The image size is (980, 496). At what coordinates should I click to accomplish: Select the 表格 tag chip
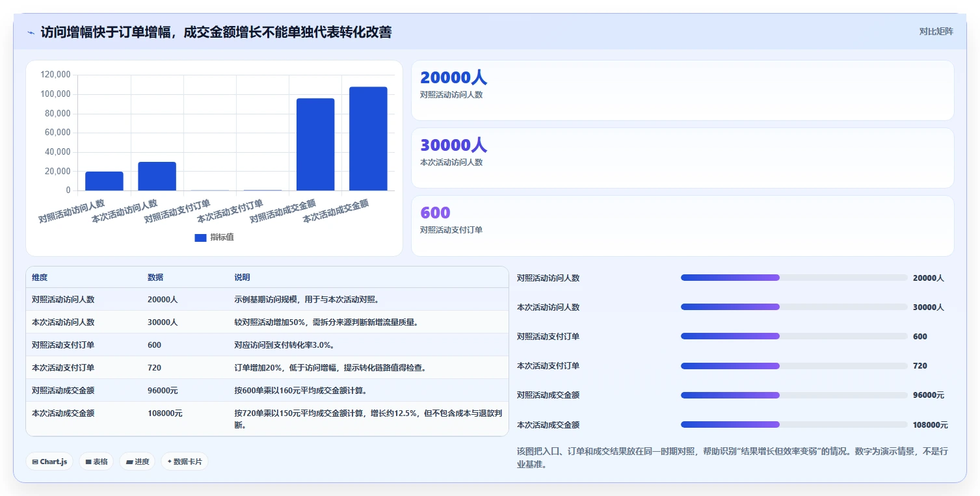point(96,462)
